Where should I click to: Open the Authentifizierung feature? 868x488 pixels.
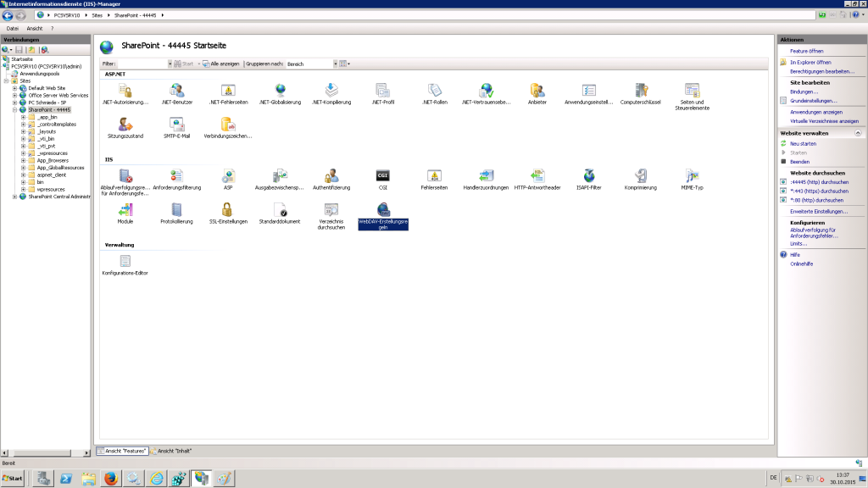tap(331, 180)
